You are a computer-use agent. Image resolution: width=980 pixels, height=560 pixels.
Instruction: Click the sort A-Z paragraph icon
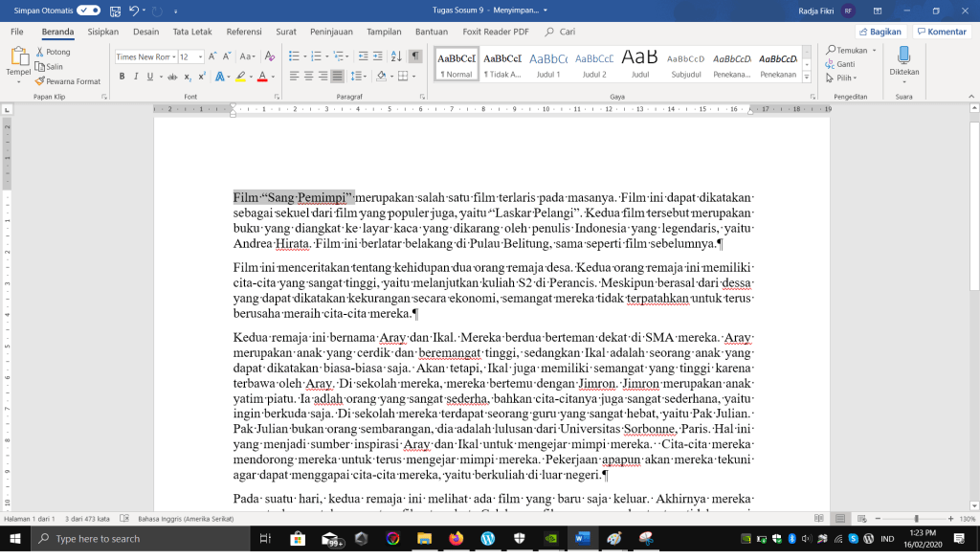click(x=398, y=56)
